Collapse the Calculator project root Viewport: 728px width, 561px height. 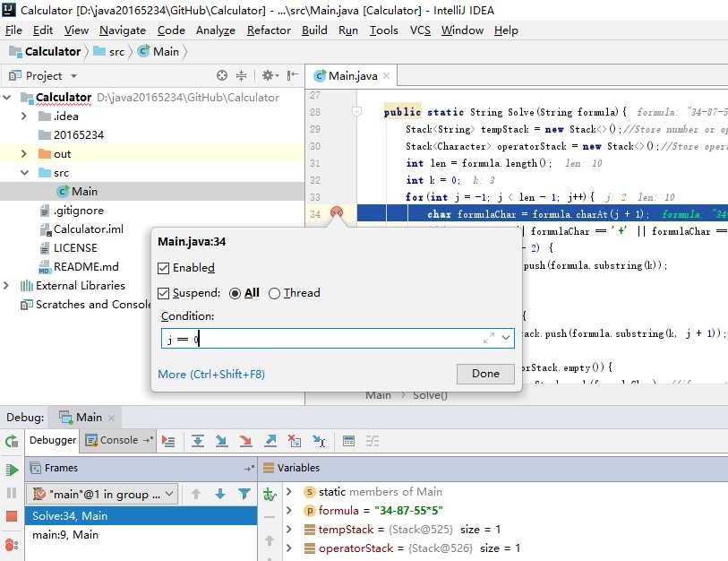[7, 97]
